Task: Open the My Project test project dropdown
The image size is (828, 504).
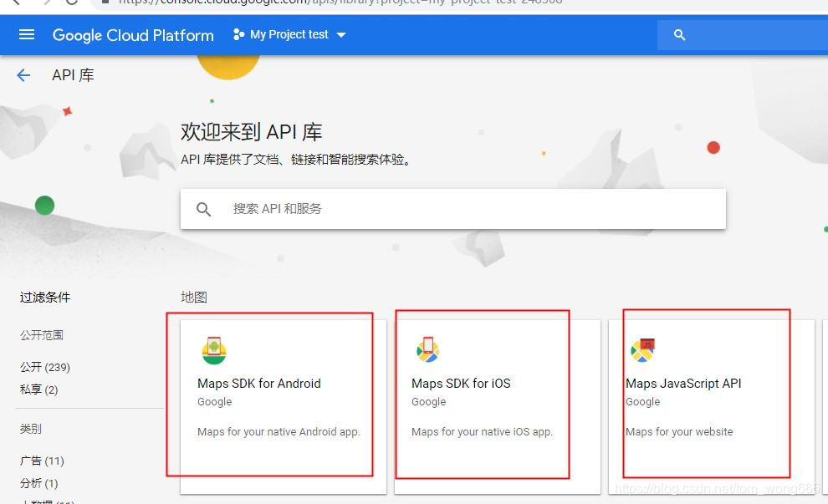Action: click(289, 34)
